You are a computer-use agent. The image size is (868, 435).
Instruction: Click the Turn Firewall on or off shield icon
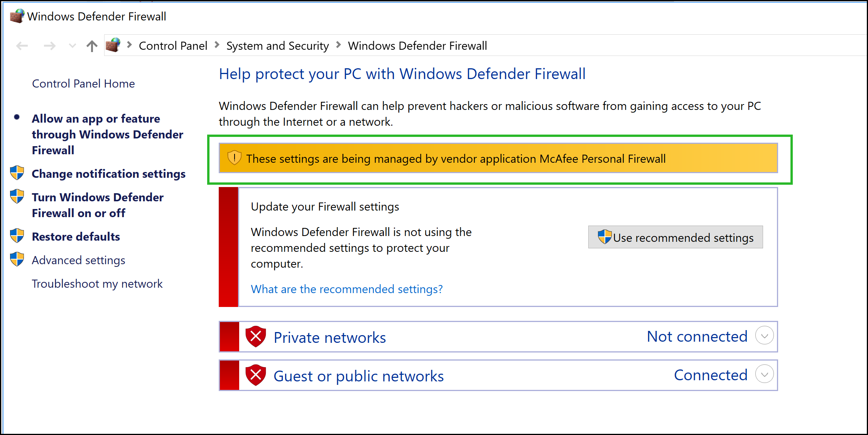pos(17,197)
